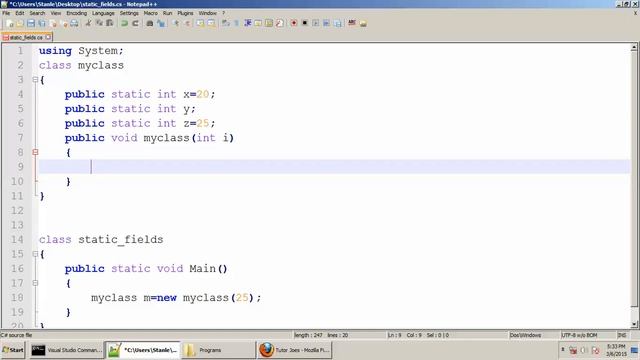Collapse myclass block at line 3

click(35, 80)
